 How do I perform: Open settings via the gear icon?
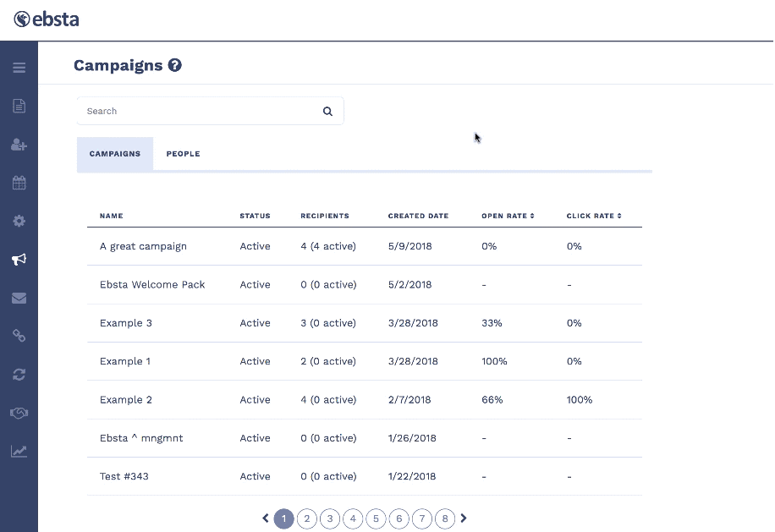19,221
